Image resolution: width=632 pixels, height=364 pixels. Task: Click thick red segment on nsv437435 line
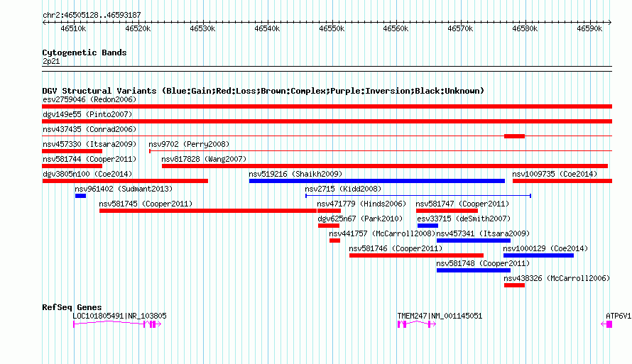click(x=514, y=136)
